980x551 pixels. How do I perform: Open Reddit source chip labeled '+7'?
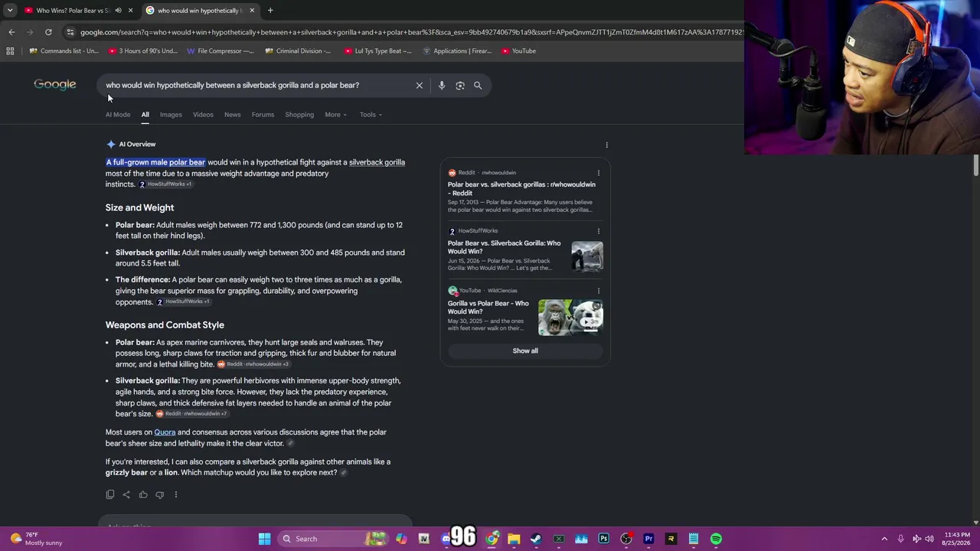coord(191,414)
